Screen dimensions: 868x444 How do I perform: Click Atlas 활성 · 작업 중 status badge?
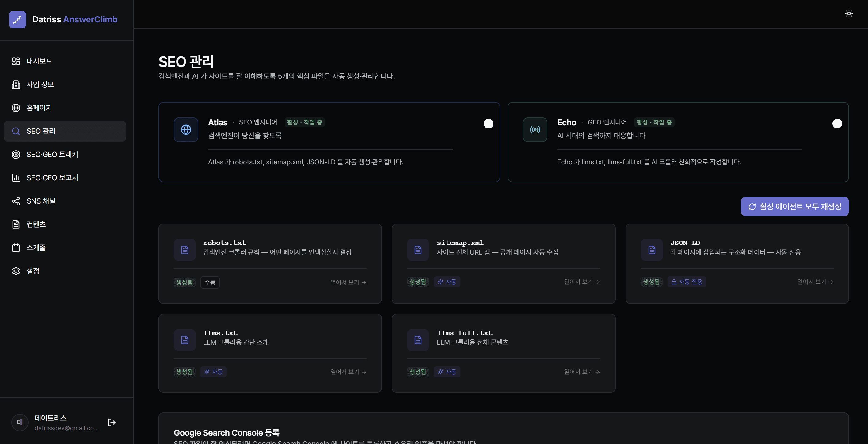click(305, 122)
